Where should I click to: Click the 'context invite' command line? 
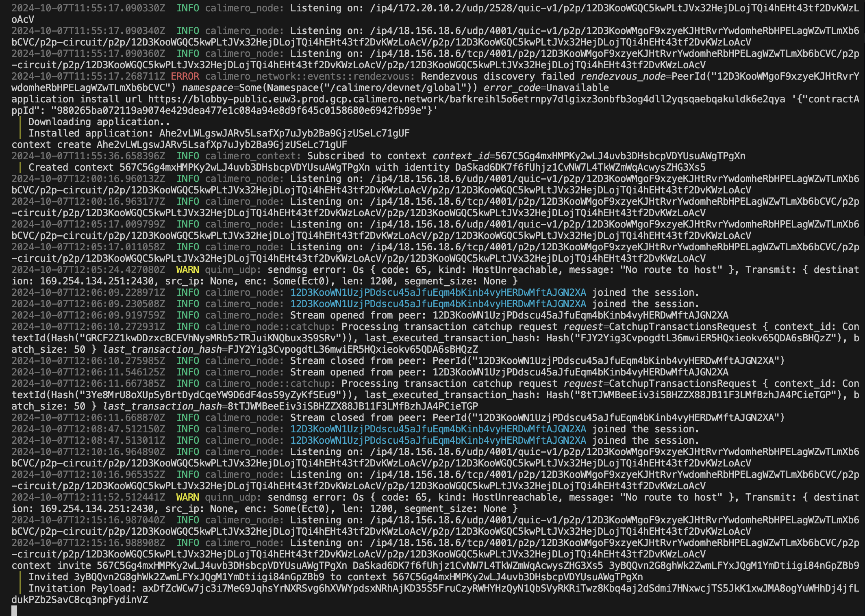435,566
